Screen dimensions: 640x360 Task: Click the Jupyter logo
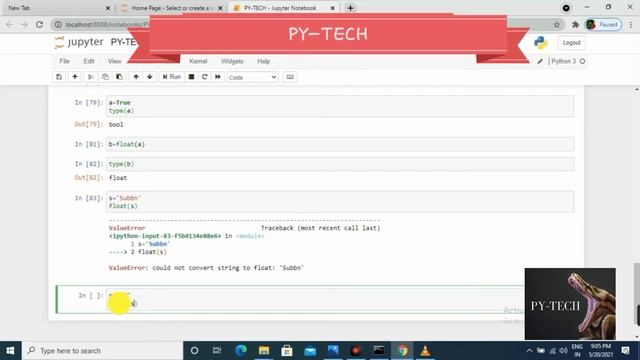[x=79, y=42]
